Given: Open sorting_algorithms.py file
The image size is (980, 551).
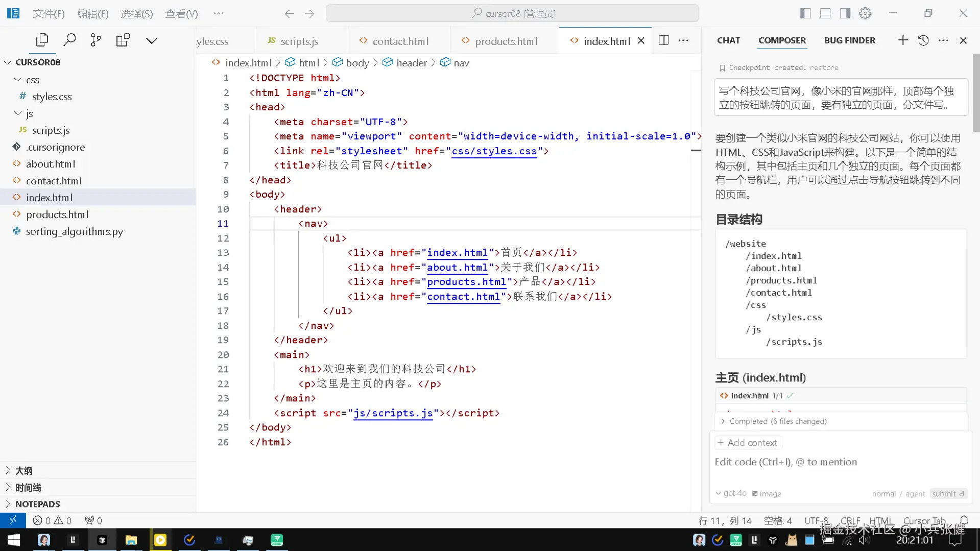Looking at the screenshot, I should pyautogui.click(x=74, y=231).
